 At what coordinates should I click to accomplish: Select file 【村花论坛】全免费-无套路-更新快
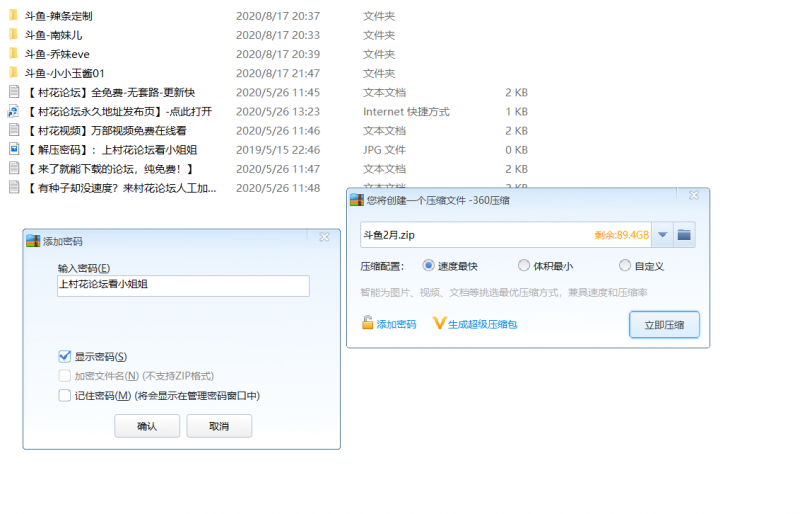[x=110, y=92]
